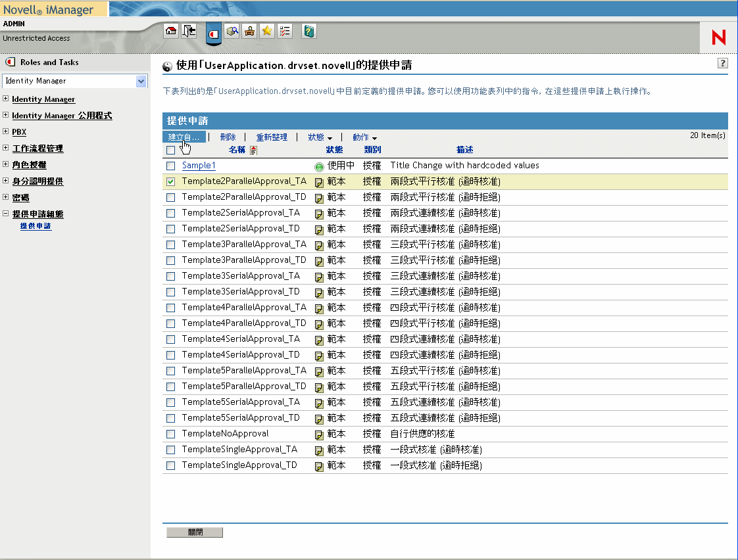The image size is (738, 560).
Task: Uncheck the Template2ParallelApproval_TA checkbox
Action: tap(171, 181)
